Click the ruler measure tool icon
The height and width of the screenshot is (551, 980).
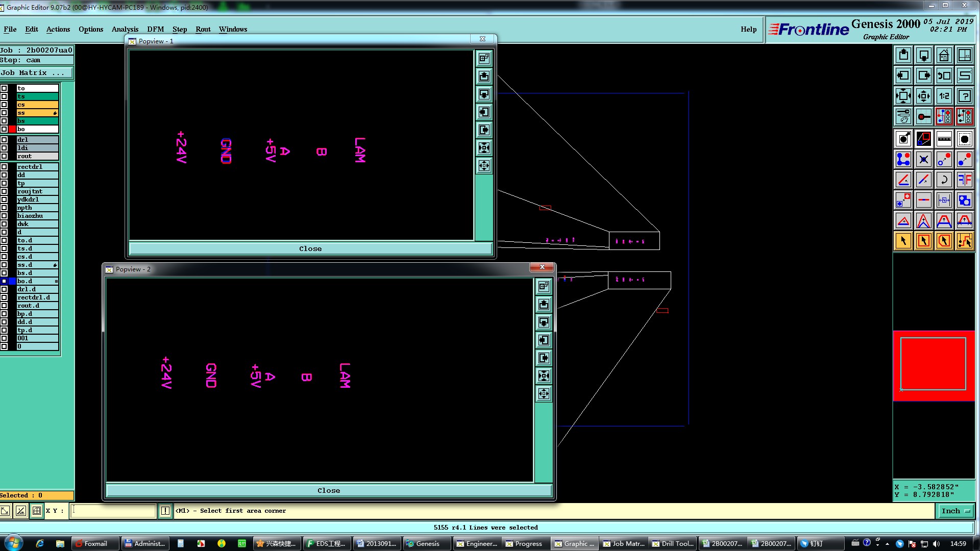944,139
